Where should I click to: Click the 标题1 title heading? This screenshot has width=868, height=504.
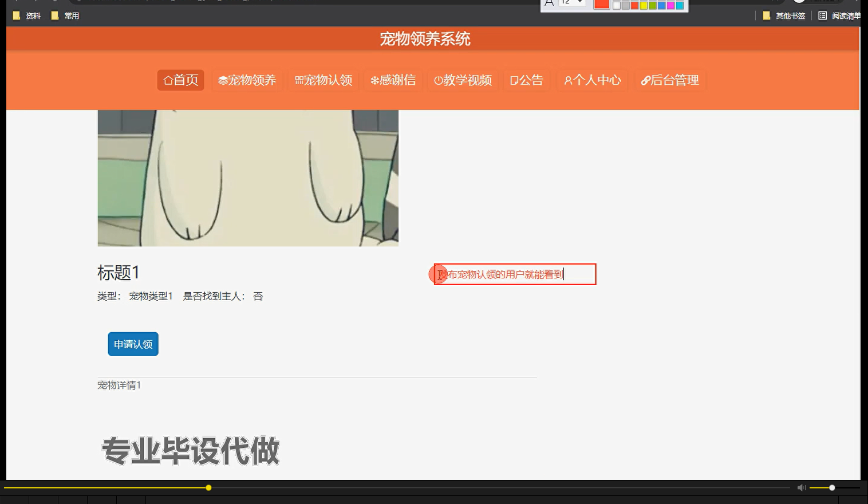pyautogui.click(x=119, y=273)
